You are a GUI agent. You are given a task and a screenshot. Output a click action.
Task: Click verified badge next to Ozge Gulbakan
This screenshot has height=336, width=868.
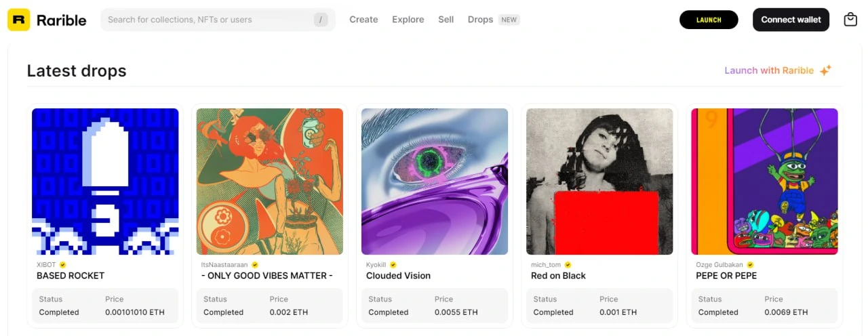coord(751,265)
